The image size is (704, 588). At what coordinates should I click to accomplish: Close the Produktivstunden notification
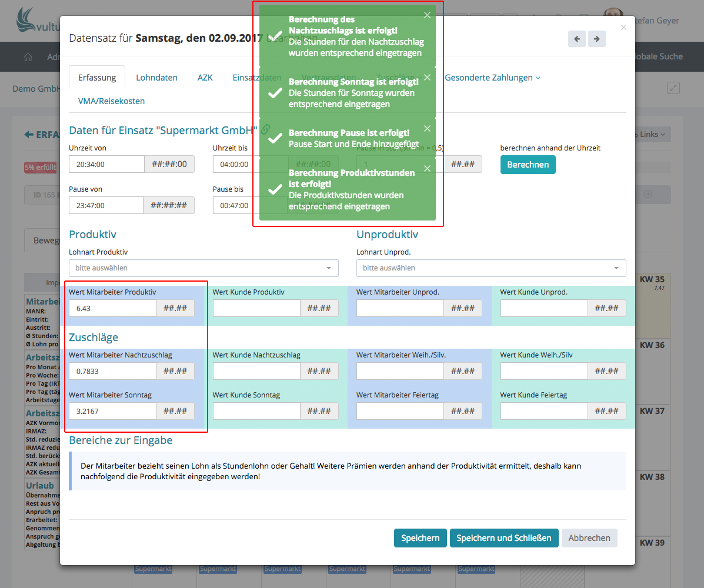click(427, 168)
